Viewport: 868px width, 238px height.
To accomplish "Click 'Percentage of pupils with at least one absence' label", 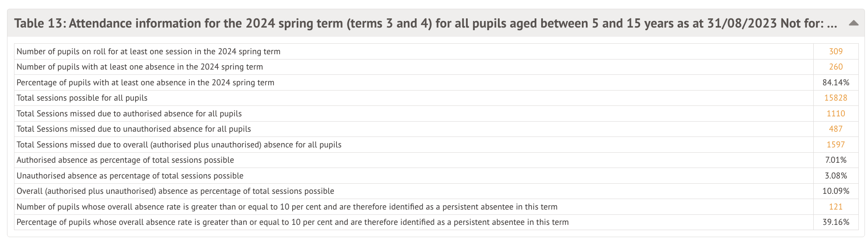I will coord(145,83).
